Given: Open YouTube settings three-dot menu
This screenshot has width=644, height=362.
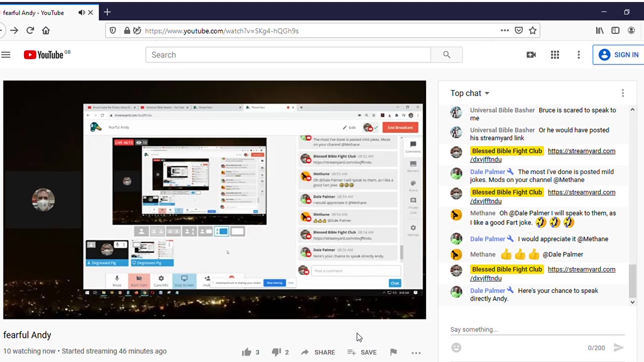Looking at the screenshot, I should (x=579, y=55).
